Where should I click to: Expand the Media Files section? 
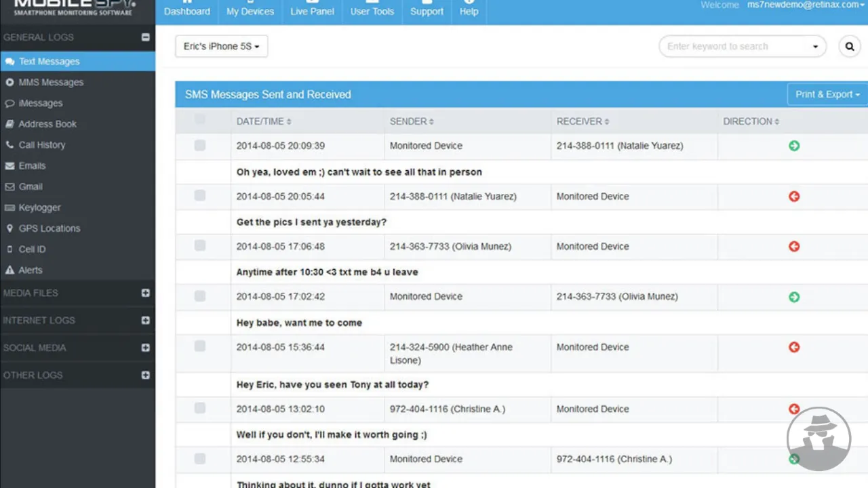[145, 293]
